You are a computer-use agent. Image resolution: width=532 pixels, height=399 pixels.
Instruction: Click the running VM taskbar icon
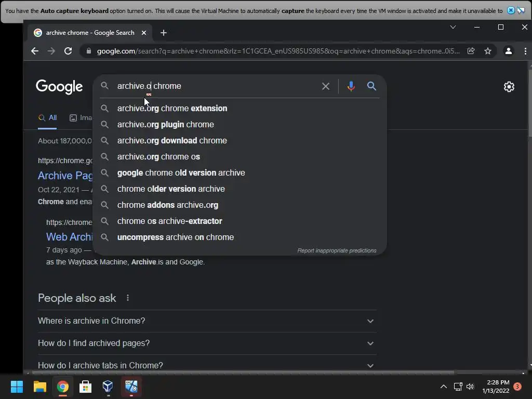click(x=131, y=387)
